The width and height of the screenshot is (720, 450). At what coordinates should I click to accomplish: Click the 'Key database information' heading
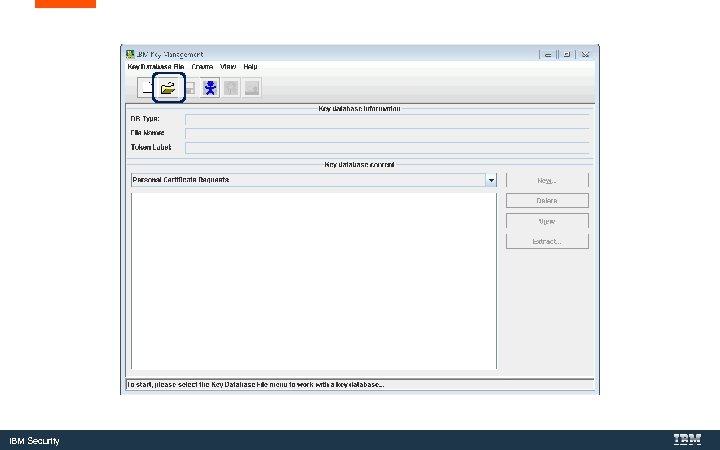pos(359,108)
